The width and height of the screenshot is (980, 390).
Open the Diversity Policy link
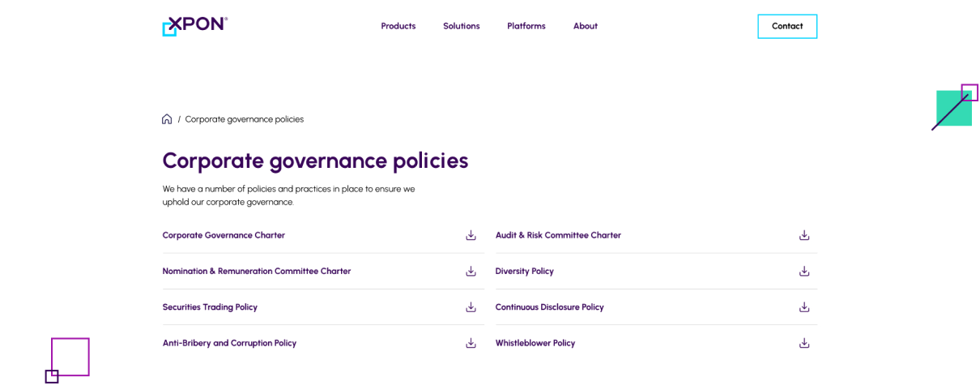click(524, 271)
